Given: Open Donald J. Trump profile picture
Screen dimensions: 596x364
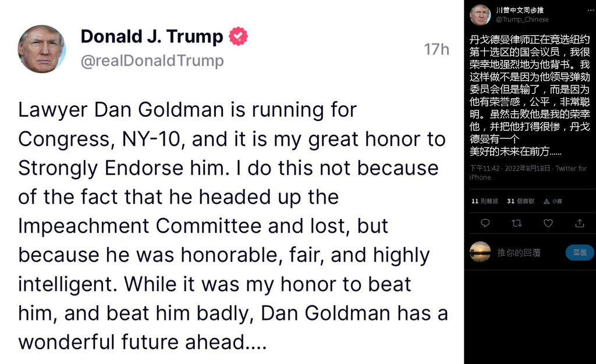Looking at the screenshot, I should click(42, 49).
